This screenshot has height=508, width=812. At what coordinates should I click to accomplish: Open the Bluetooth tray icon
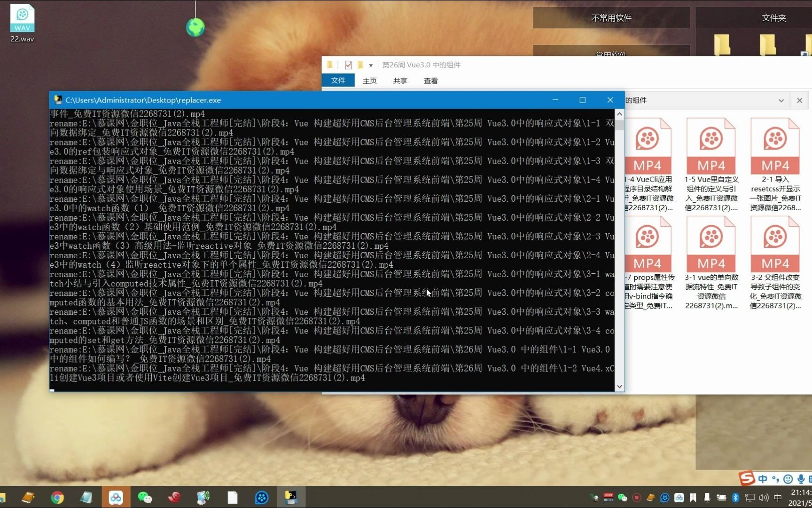(x=735, y=497)
